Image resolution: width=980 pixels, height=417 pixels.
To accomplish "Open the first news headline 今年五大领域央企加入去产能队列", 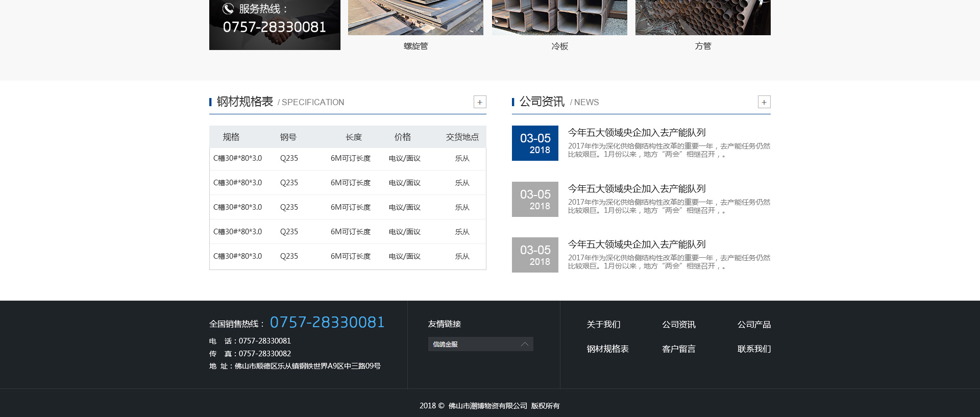I will [x=636, y=133].
